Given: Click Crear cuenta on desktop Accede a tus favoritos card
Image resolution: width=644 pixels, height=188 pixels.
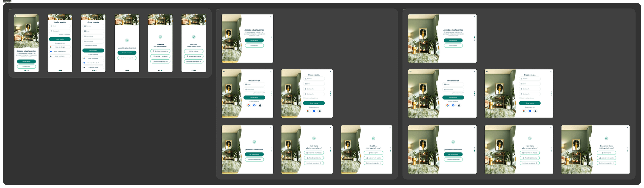Looking at the screenshot, I should coord(453,46).
